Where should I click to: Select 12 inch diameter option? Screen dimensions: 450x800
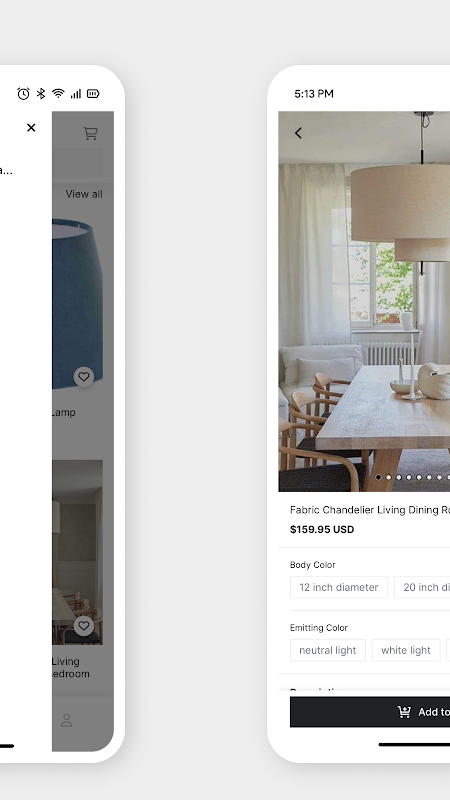coord(339,587)
